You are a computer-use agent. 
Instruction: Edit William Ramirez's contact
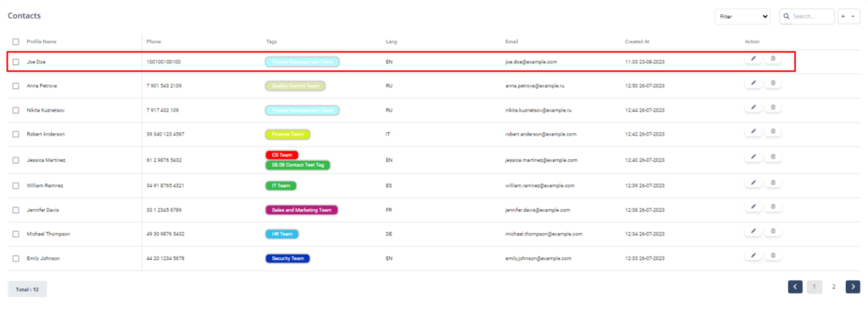coord(753,182)
